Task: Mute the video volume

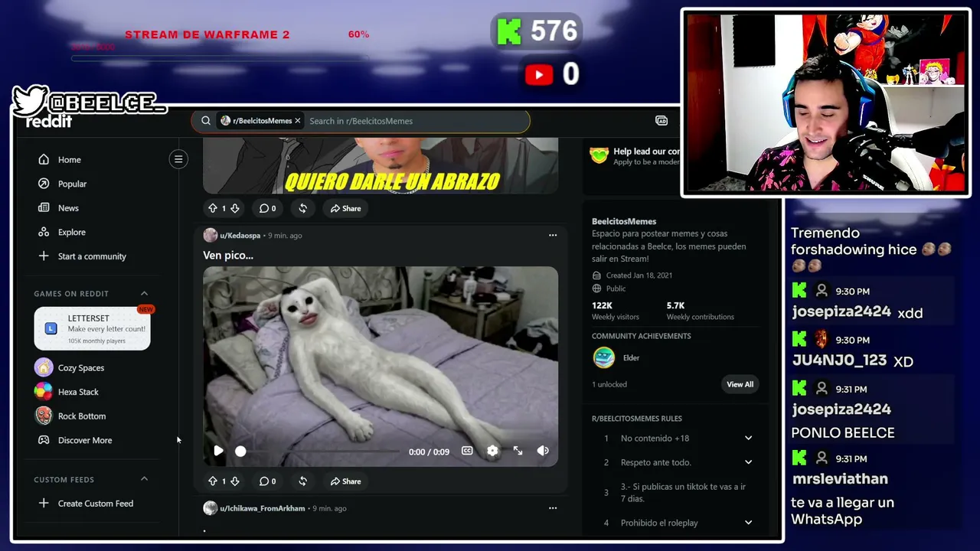Action: [543, 451]
